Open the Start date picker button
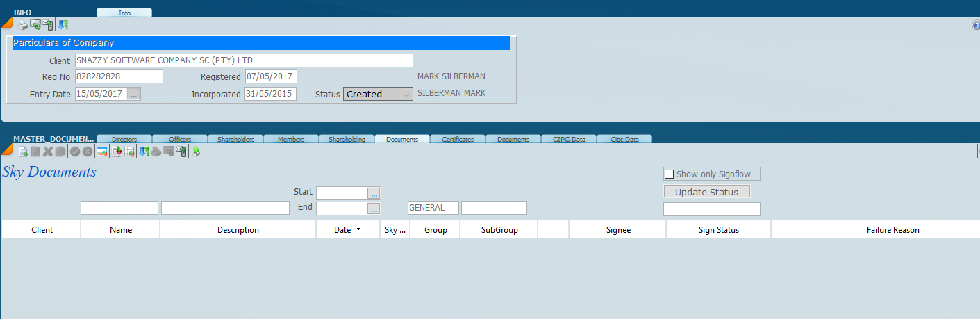This screenshot has height=319, width=980. tap(374, 193)
